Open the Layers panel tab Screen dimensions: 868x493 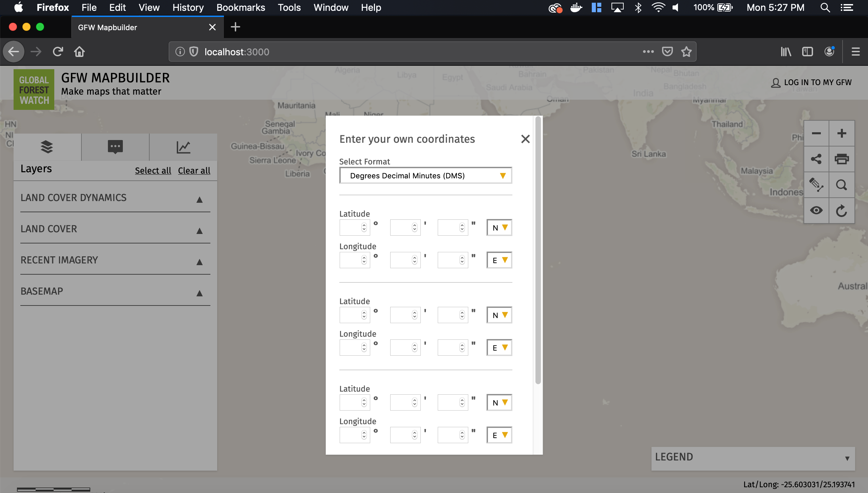(x=46, y=146)
